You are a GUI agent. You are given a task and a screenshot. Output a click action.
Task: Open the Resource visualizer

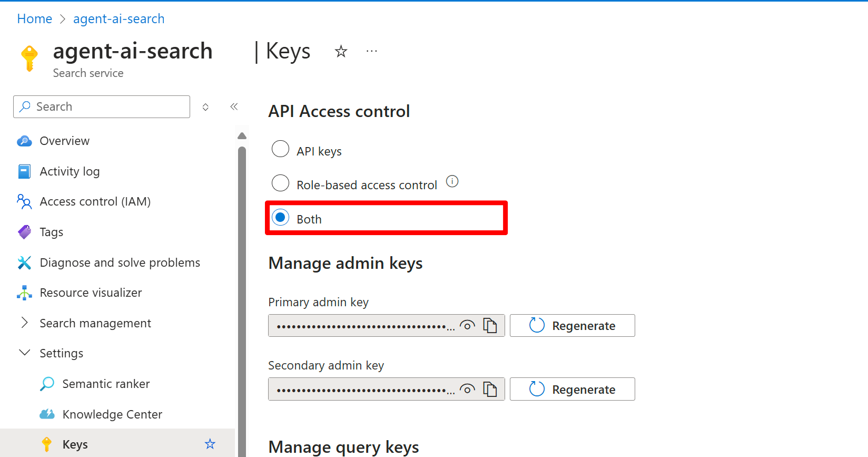coord(91,293)
